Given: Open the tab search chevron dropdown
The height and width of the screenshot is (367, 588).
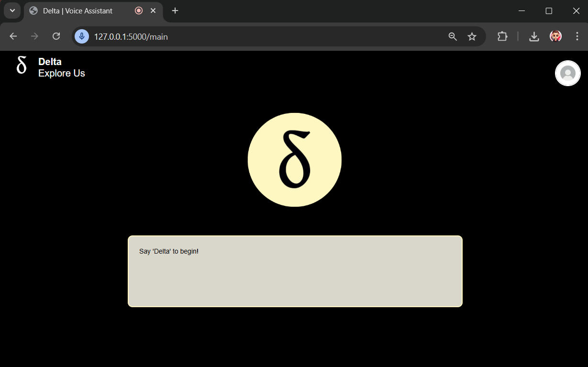Looking at the screenshot, I should pyautogui.click(x=12, y=10).
